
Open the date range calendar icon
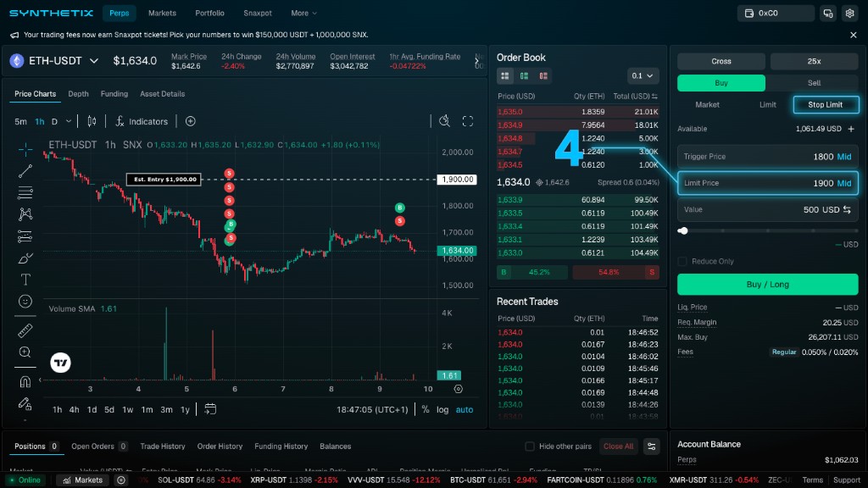(x=210, y=409)
